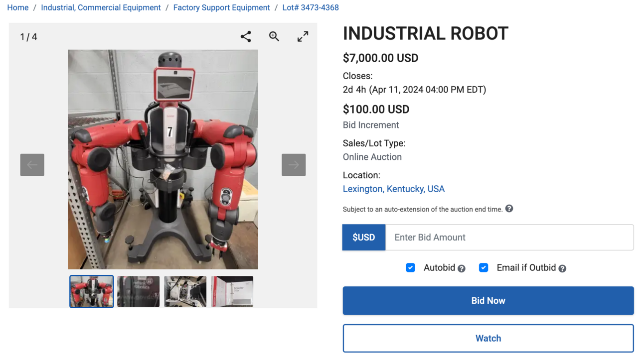Image resolution: width=644 pixels, height=360 pixels.
Task: Open the magnifier zoom icon on the image
Action: [274, 36]
